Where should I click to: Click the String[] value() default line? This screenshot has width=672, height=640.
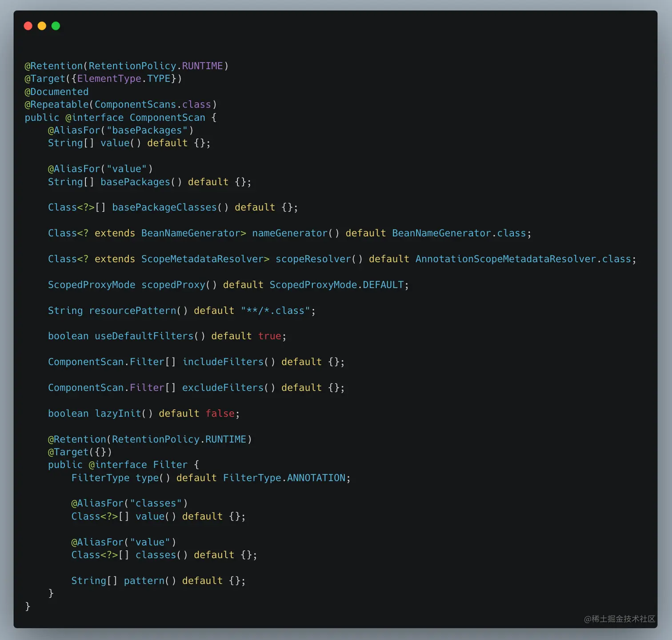coord(129,143)
